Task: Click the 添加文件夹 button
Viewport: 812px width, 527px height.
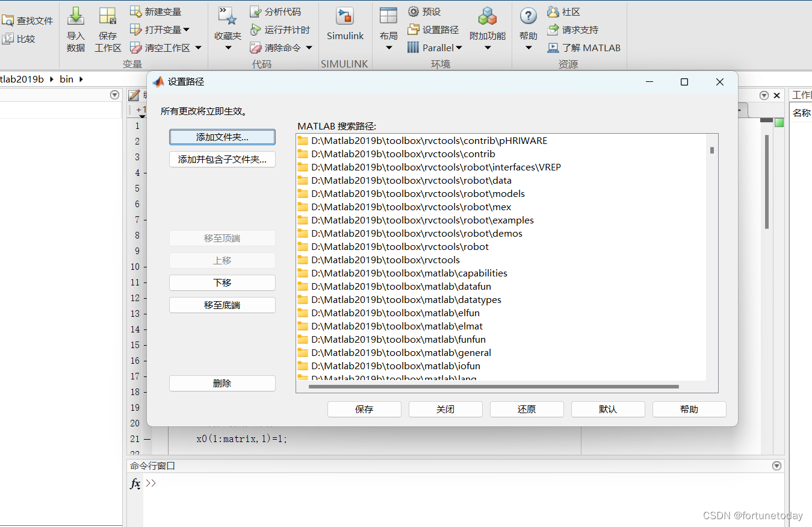Action: (x=222, y=137)
